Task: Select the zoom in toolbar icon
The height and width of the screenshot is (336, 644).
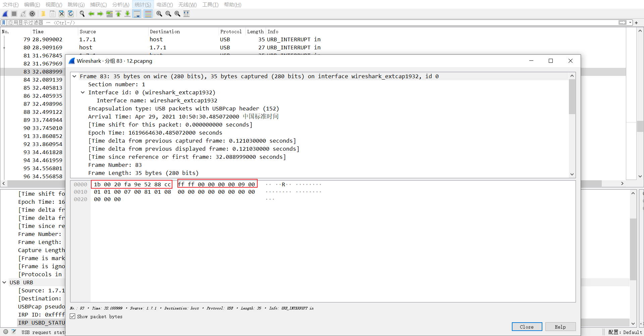Action: coord(159,14)
